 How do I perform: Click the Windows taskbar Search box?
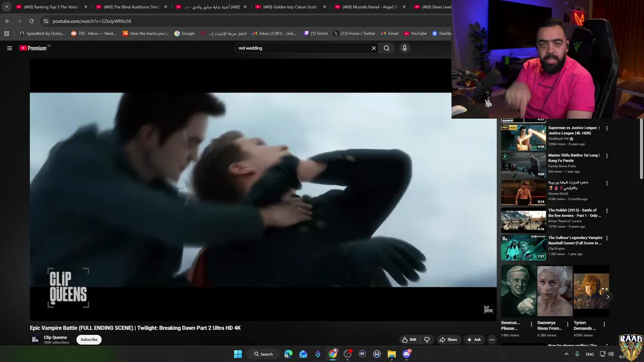[x=264, y=354]
